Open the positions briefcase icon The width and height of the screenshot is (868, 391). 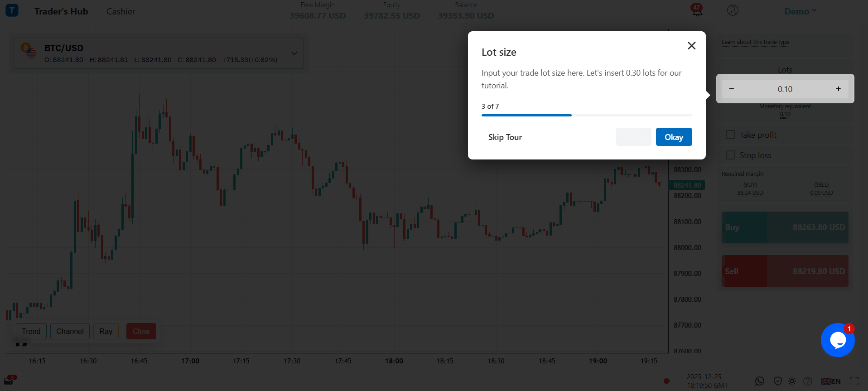pos(9,381)
